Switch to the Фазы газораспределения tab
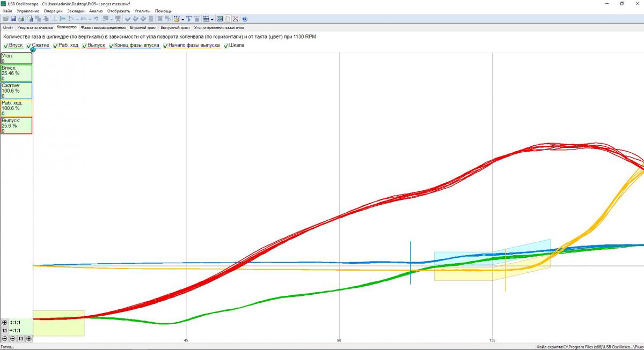 103,27
